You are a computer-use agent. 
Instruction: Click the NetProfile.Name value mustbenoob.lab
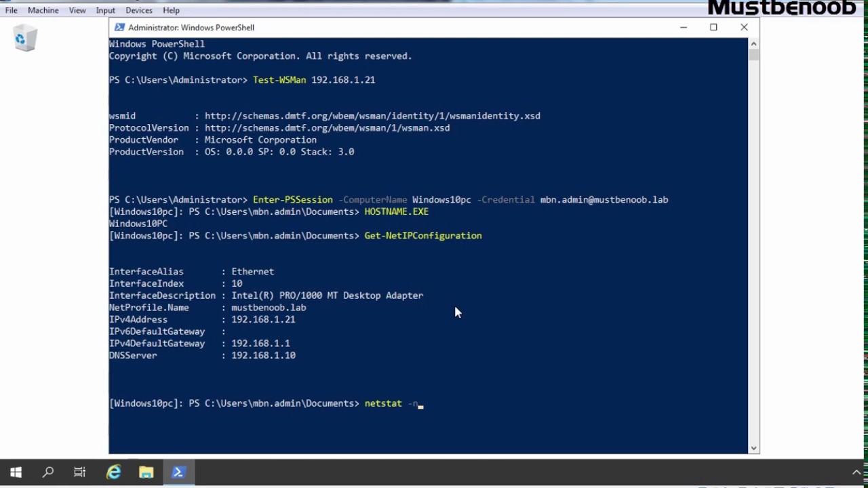coord(269,308)
